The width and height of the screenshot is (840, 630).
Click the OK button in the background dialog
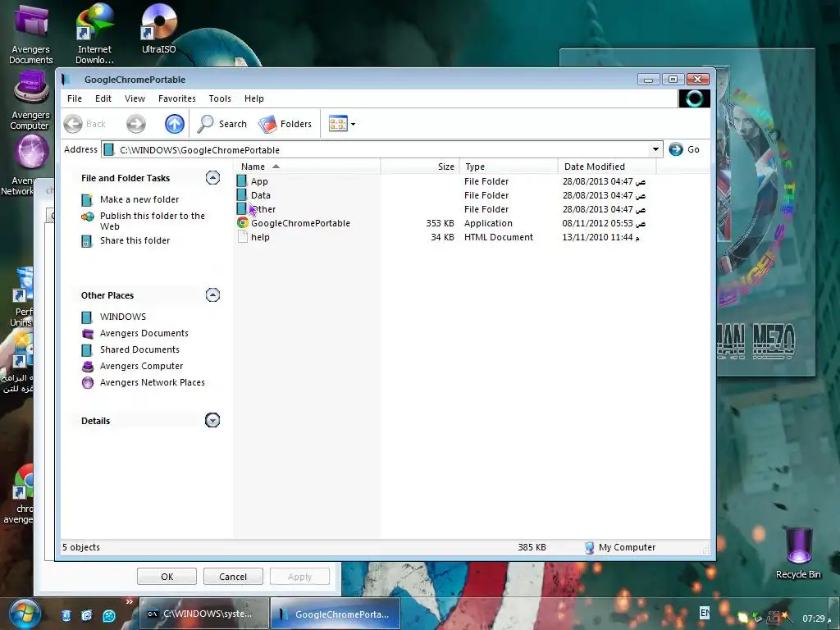tap(167, 577)
